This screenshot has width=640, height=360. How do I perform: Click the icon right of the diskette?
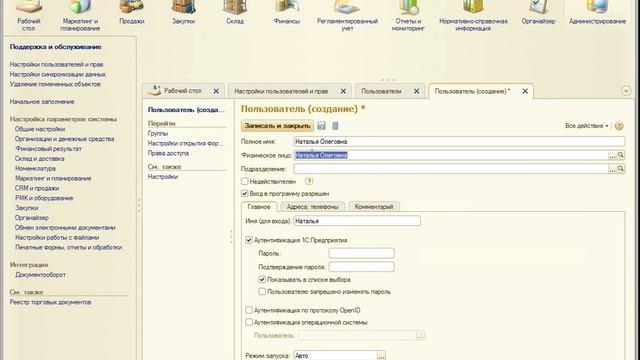(x=335, y=126)
